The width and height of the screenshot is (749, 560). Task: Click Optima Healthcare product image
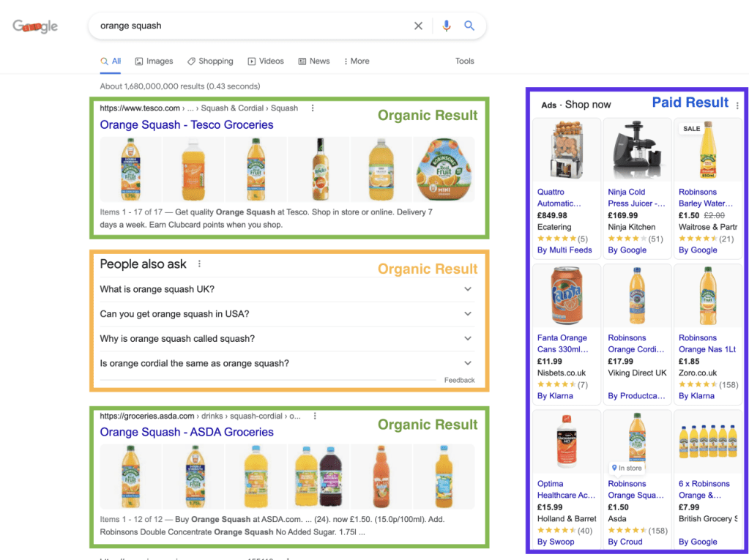click(567, 442)
